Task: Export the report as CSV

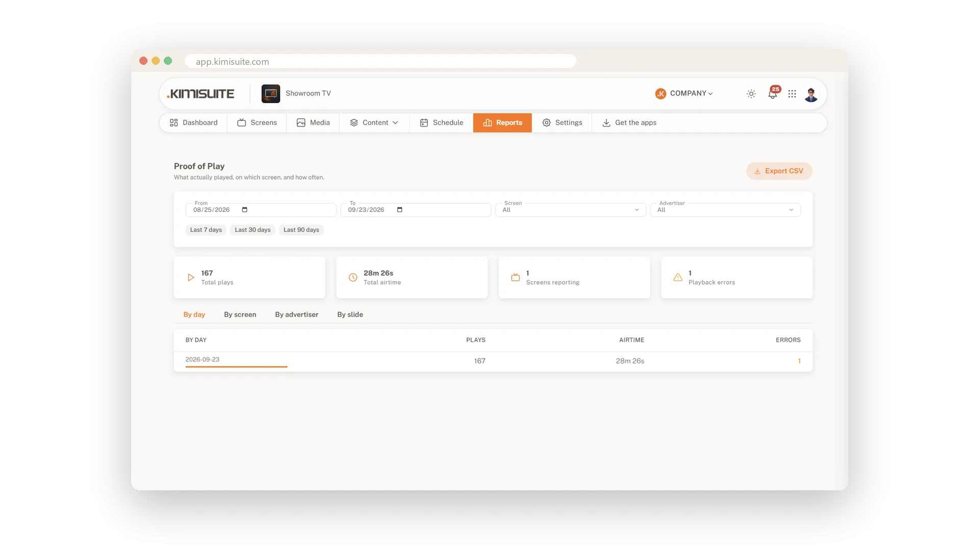Action: (x=779, y=171)
